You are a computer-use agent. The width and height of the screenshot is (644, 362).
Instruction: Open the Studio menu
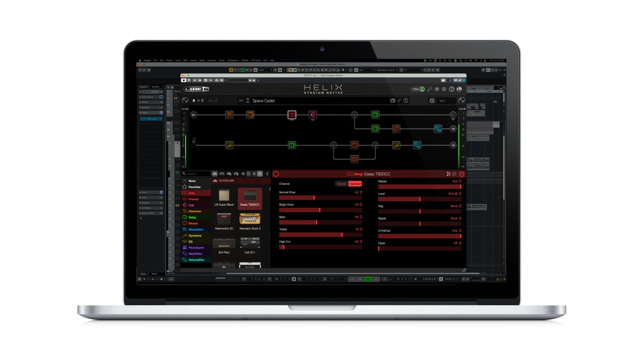tap(222, 60)
